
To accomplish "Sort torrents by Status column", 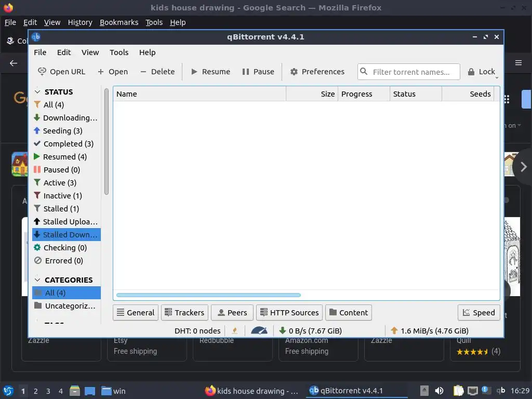I will (x=416, y=94).
